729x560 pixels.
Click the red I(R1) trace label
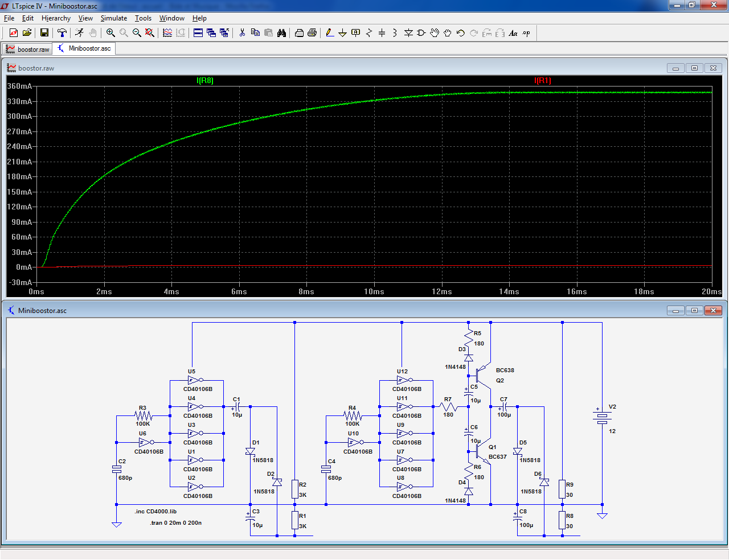pyautogui.click(x=542, y=81)
